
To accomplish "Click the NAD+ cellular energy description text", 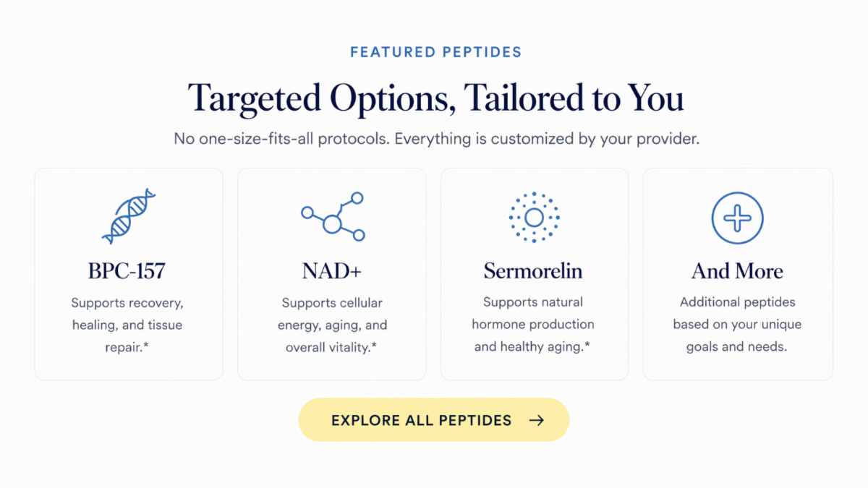I will coord(332,325).
